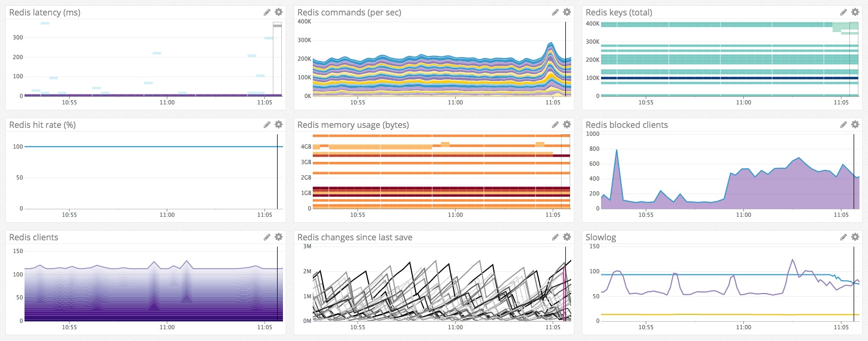Open gear menu for Redis keys (total)
Screen dimensions: 868x341
coord(855,12)
